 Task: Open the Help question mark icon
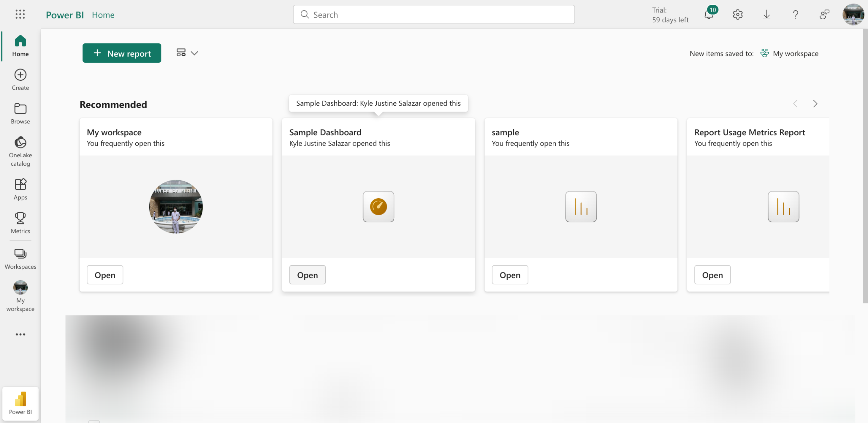795,15
